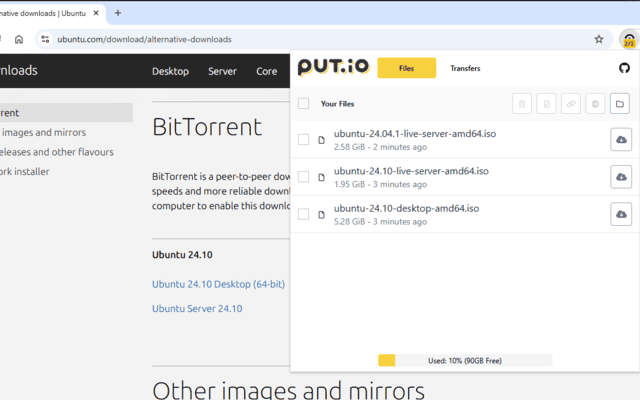Image resolution: width=640 pixels, height=400 pixels.
Task: Open the Server menu in Ubuntu navigation
Action: (222, 71)
